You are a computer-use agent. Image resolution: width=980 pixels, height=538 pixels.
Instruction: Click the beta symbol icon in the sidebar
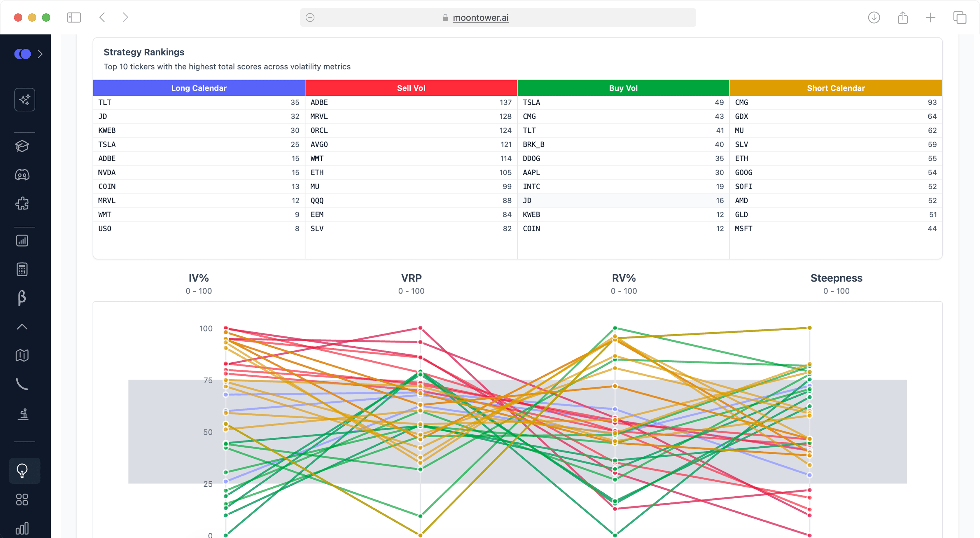(x=22, y=298)
